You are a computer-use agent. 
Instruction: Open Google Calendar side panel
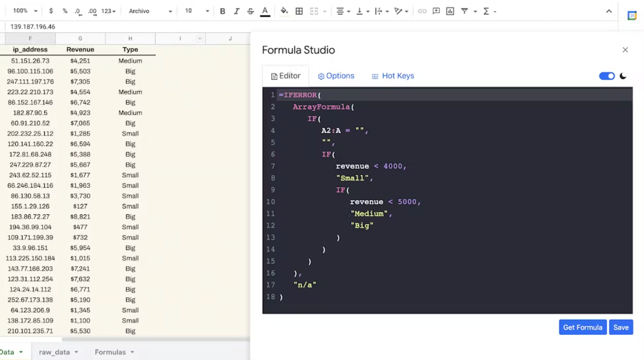(632, 16)
